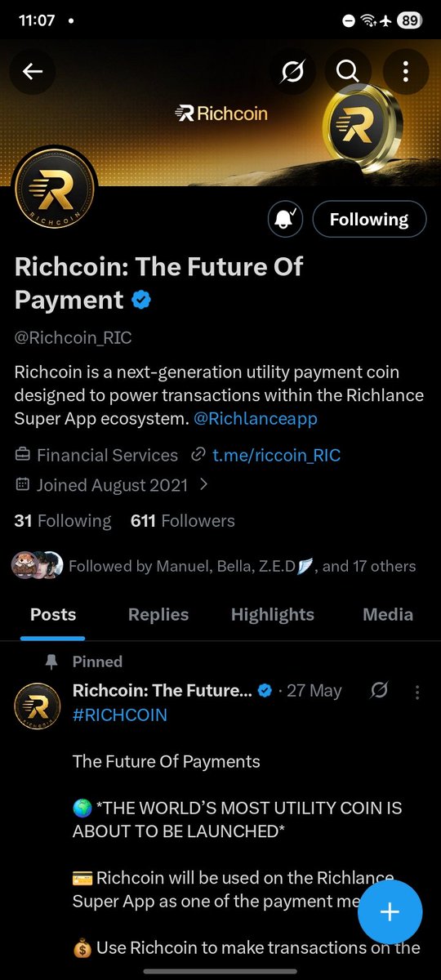Switch to the Replies tab

point(158,614)
